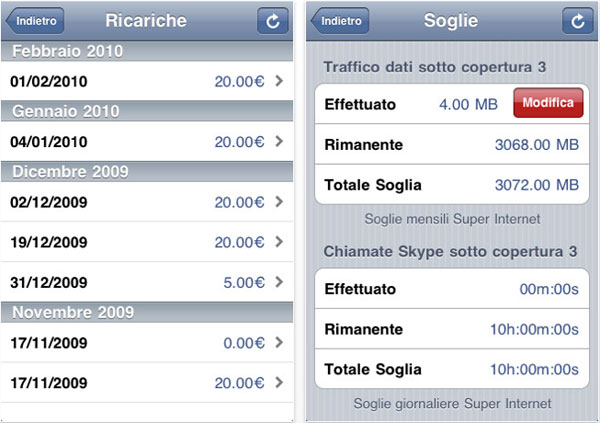Tap the Febbraio 2010 section header
The height and width of the screenshot is (423, 600).
pyautogui.click(x=148, y=51)
